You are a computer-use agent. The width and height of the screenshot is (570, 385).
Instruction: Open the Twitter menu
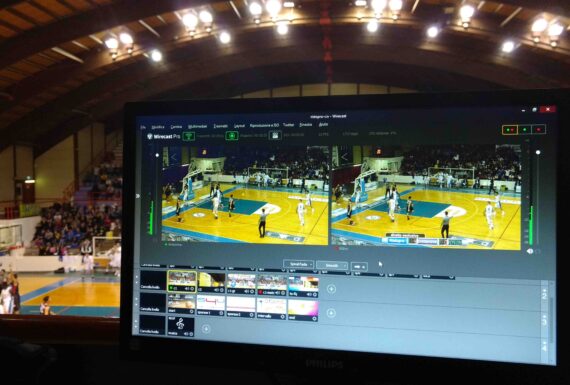288,125
